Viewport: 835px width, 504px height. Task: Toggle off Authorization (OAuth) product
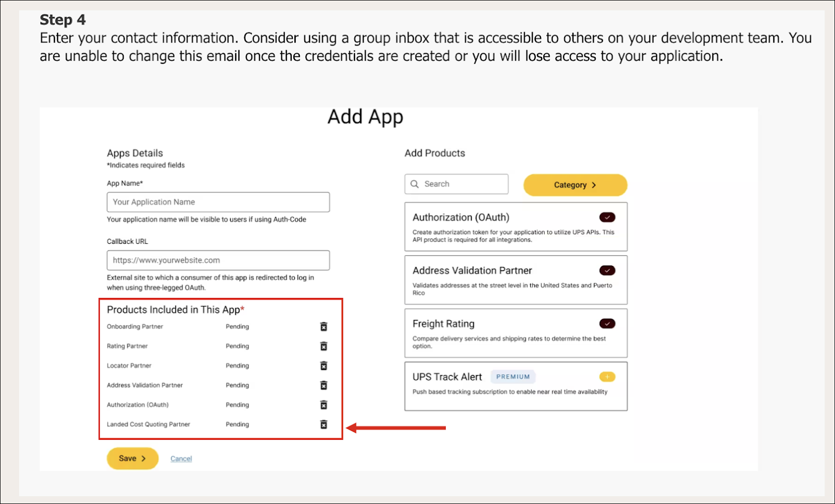coord(607,217)
